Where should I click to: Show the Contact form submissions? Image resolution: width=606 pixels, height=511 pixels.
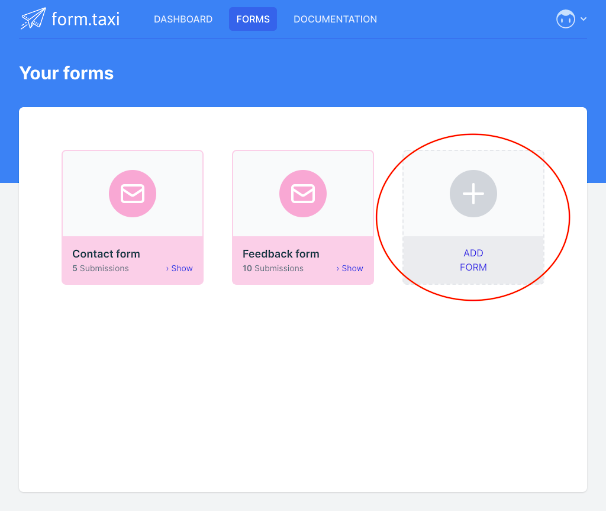coord(180,268)
